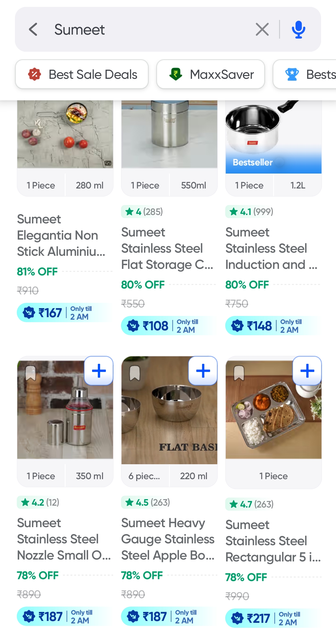
Task: Open Sumeet Stainless Steel Flat Storage Container
Action: (x=167, y=248)
